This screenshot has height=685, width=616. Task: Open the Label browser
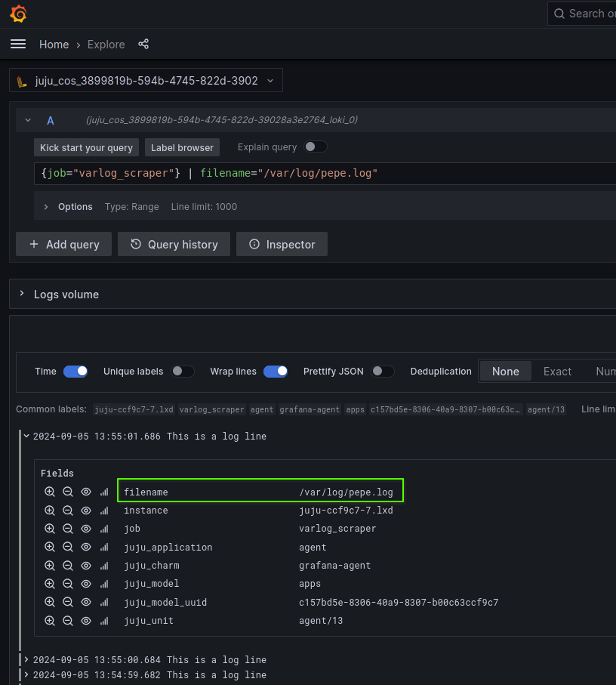point(182,147)
